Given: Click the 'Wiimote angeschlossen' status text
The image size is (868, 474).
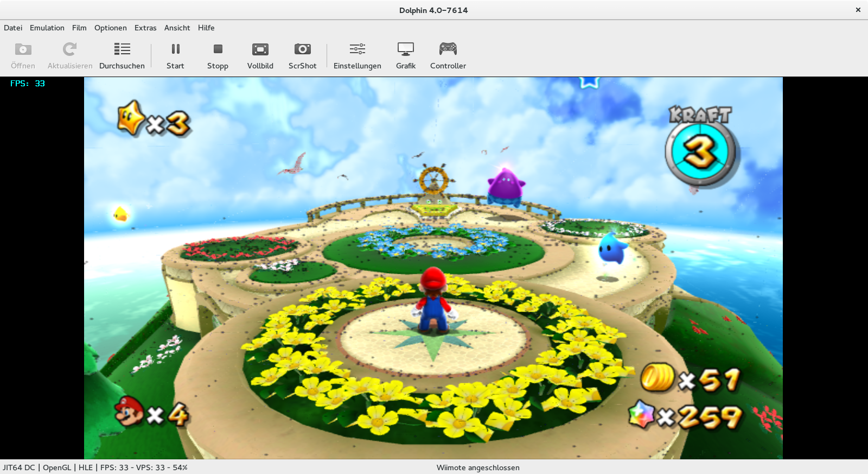Looking at the screenshot, I should click(478, 467).
